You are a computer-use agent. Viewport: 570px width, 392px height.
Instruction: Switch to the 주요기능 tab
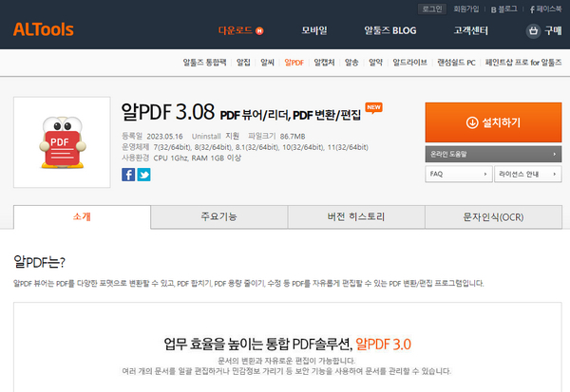click(x=219, y=217)
